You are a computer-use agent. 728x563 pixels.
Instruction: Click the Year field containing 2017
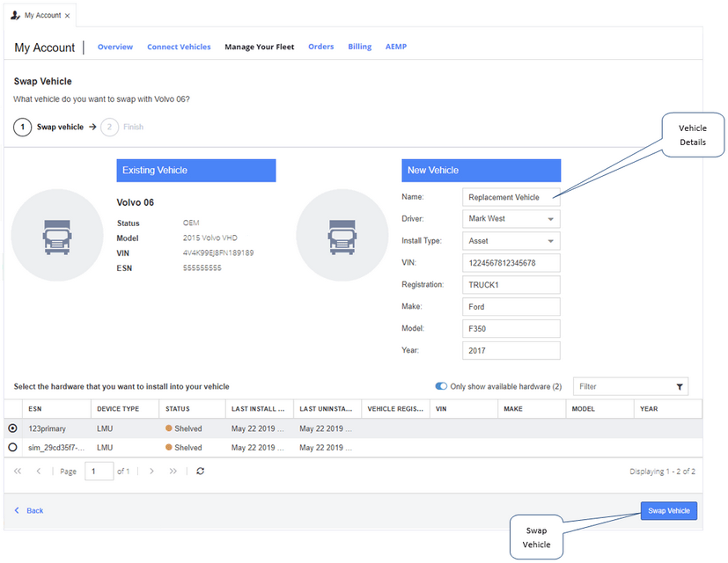pyautogui.click(x=511, y=350)
